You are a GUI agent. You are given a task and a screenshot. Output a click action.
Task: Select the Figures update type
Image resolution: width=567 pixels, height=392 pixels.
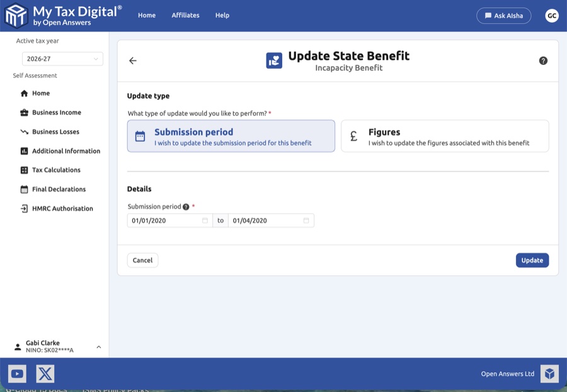tap(444, 135)
